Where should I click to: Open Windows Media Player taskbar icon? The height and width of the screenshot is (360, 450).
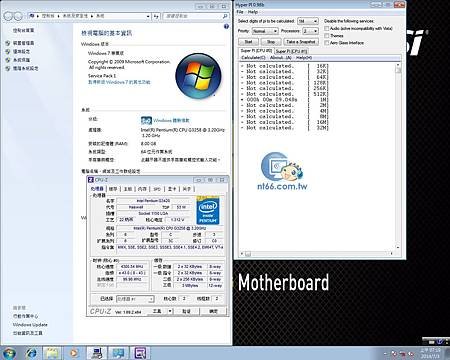click(73, 353)
